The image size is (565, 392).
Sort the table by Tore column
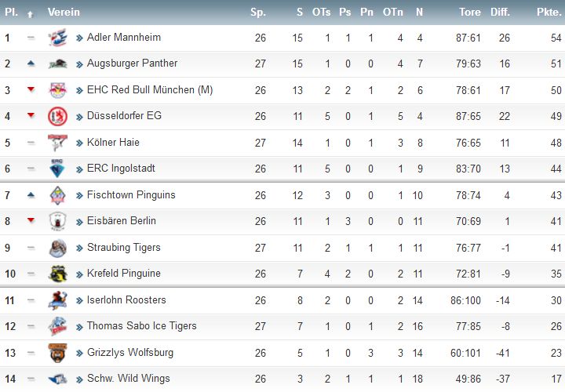[470, 12]
